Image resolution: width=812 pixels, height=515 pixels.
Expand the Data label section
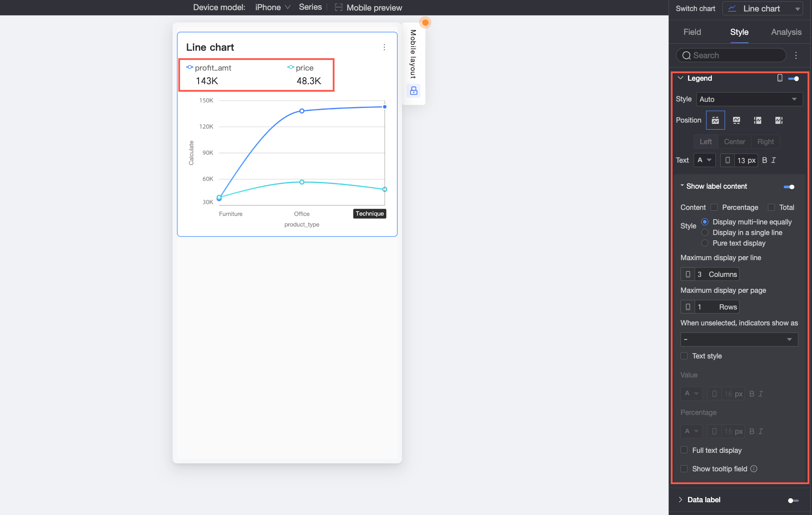click(680, 500)
